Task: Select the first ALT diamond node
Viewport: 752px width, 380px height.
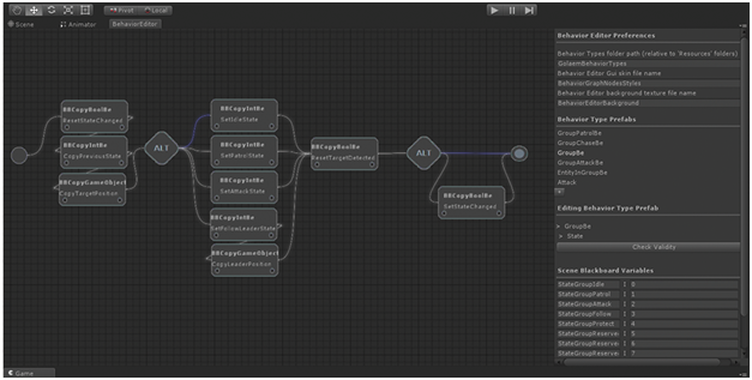Action: [161, 148]
